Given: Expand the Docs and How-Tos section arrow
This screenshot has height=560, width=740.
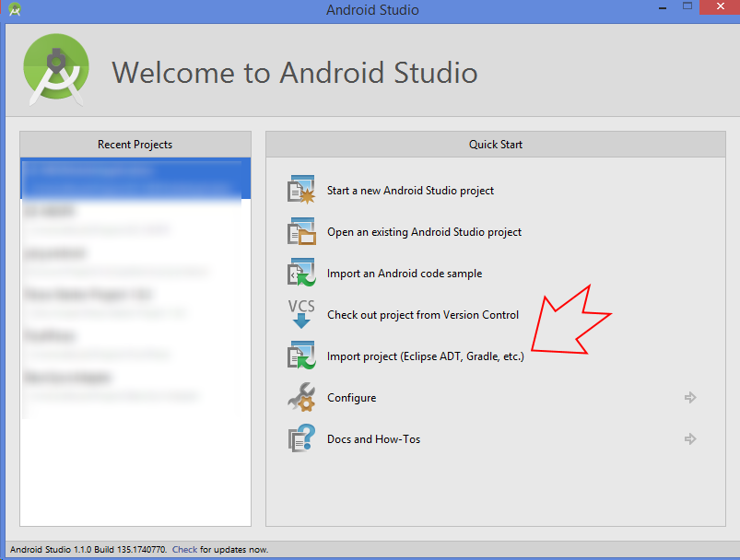Looking at the screenshot, I should click(x=690, y=438).
